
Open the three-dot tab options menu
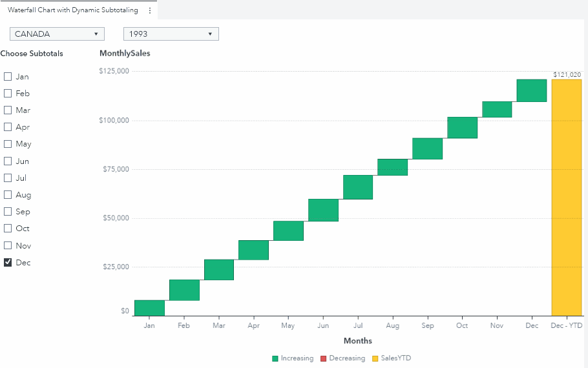(150, 10)
